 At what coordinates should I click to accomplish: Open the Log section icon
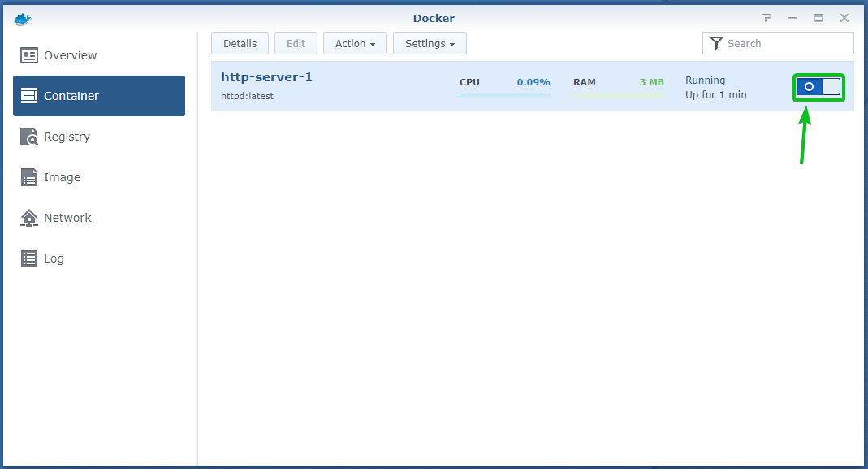[29, 258]
